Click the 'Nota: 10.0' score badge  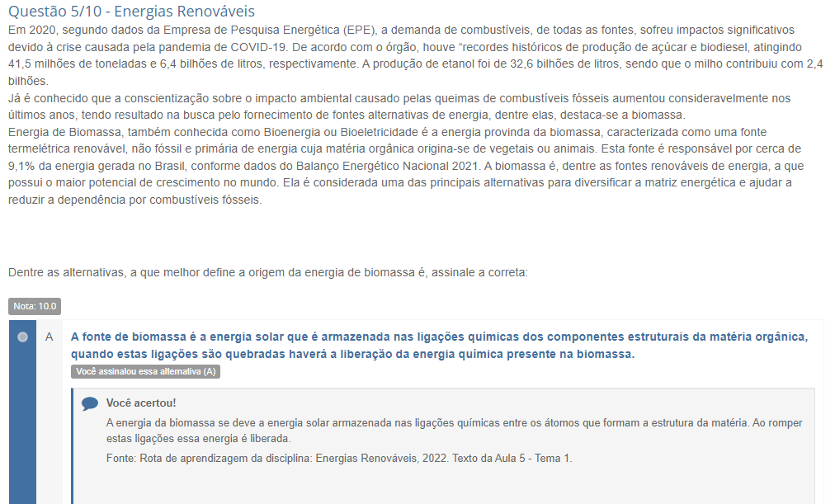(35, 306)
